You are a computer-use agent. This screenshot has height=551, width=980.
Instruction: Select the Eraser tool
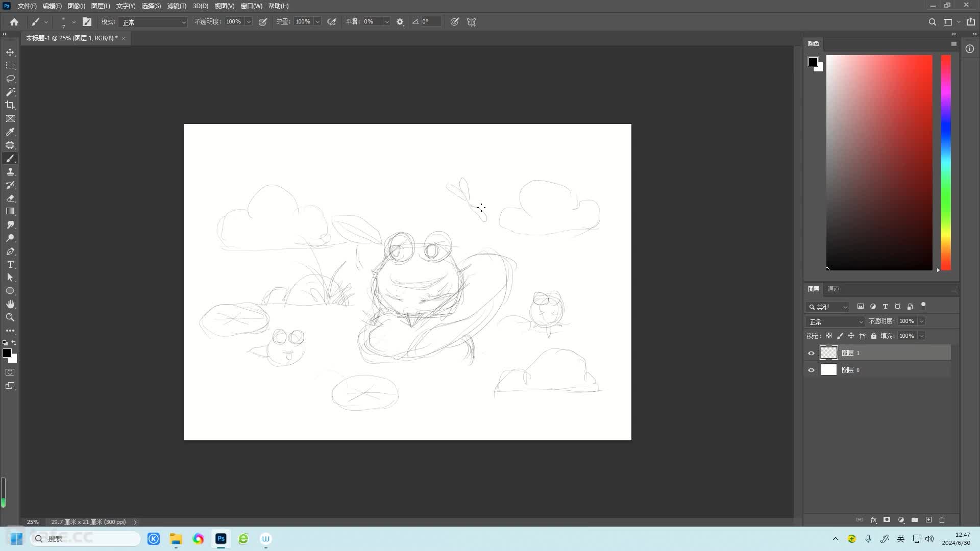pos(10,198)
